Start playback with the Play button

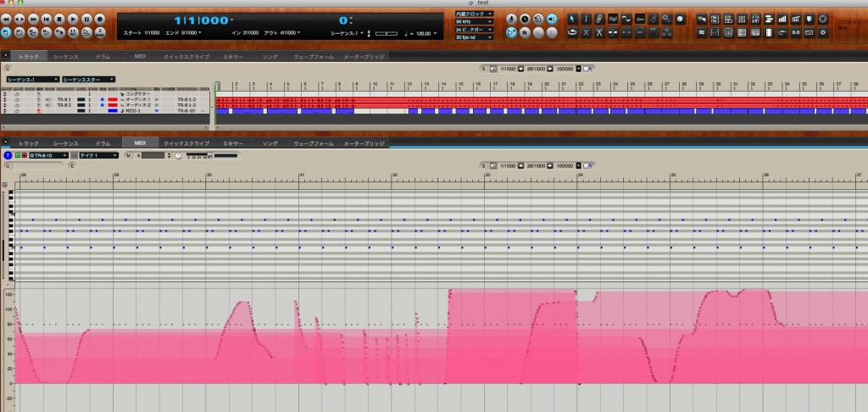73,19
